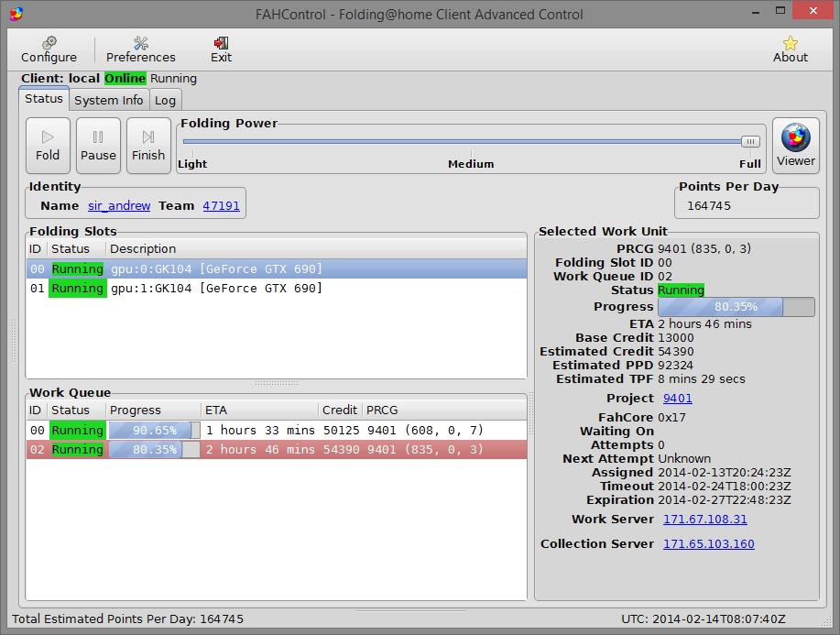
Task: Open team 47191 link
Action: point(221,206)
